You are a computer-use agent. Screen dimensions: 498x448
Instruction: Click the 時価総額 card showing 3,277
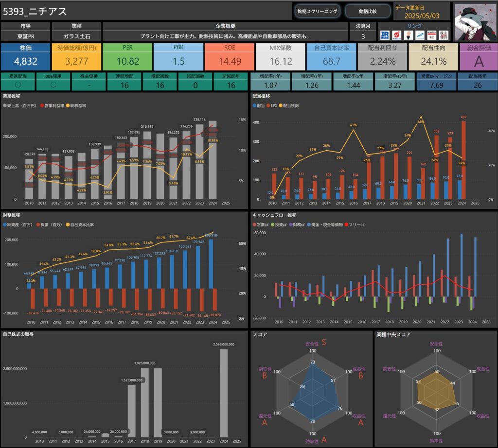point(76,56)
